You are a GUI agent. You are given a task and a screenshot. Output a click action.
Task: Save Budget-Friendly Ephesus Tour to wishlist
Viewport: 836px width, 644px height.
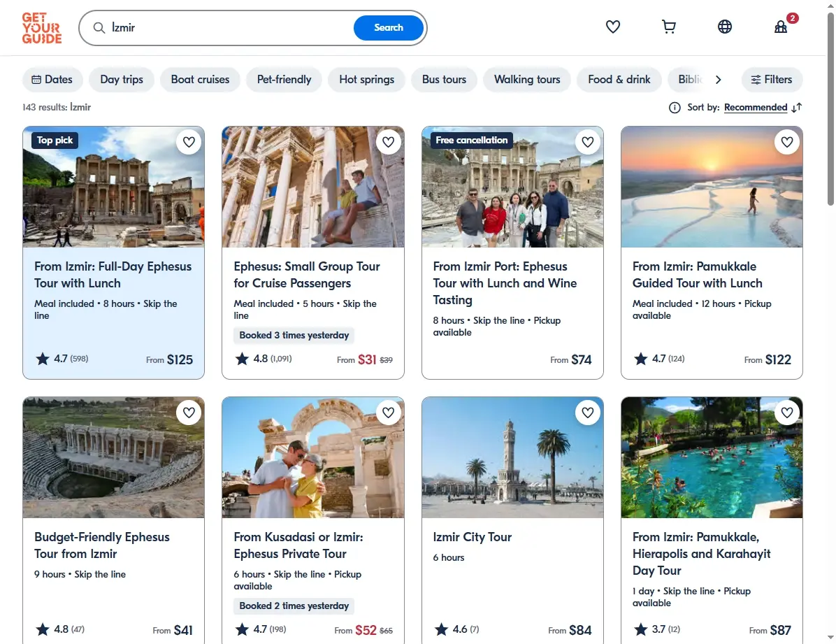[189, 413]
